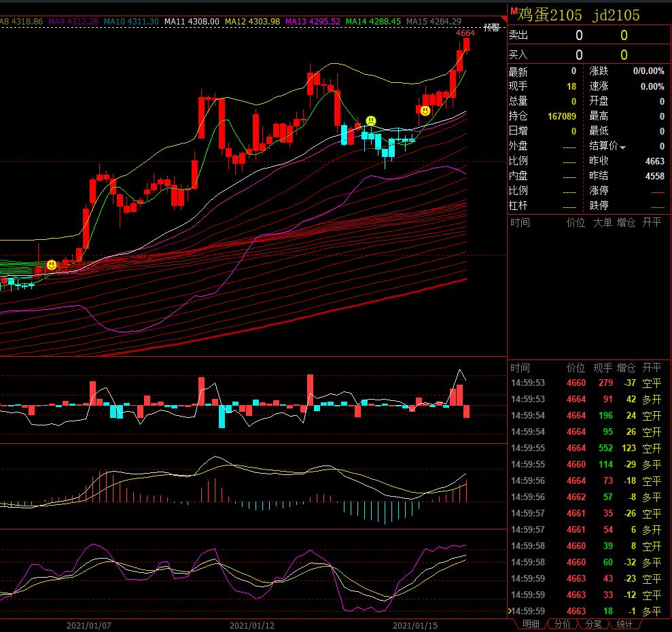Select the tick row with volume 95
This screenshot has width=672, height=632.
(588, 432)
